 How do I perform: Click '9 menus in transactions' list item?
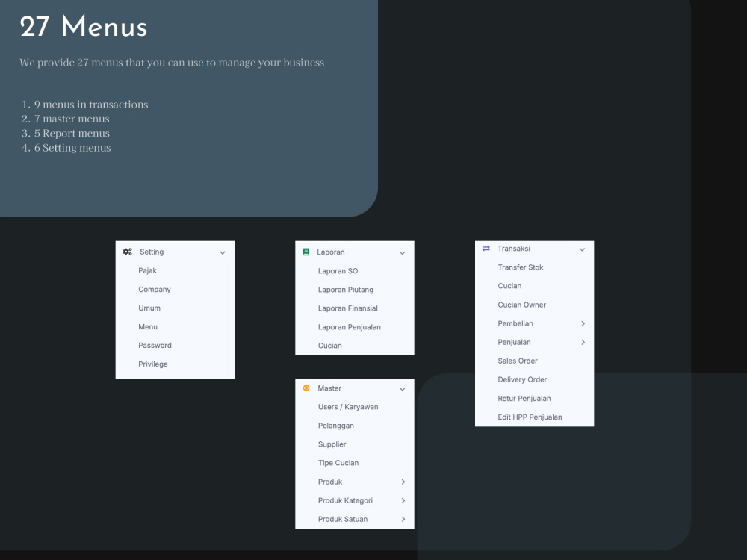(91, 105)
